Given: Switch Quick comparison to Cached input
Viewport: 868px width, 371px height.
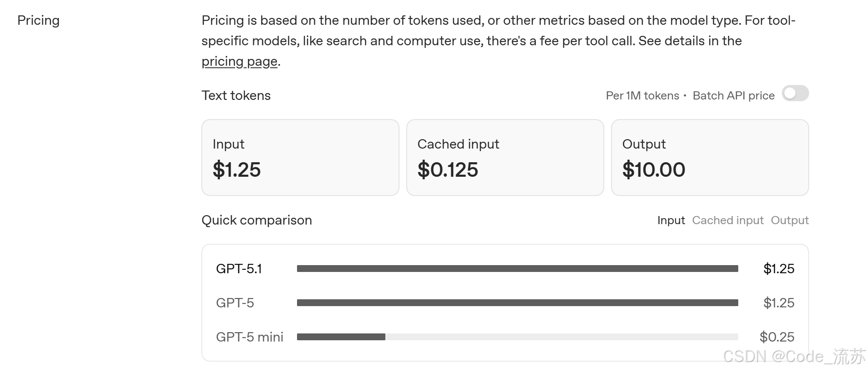Looking at the screenshot, I should coord(728,220).
